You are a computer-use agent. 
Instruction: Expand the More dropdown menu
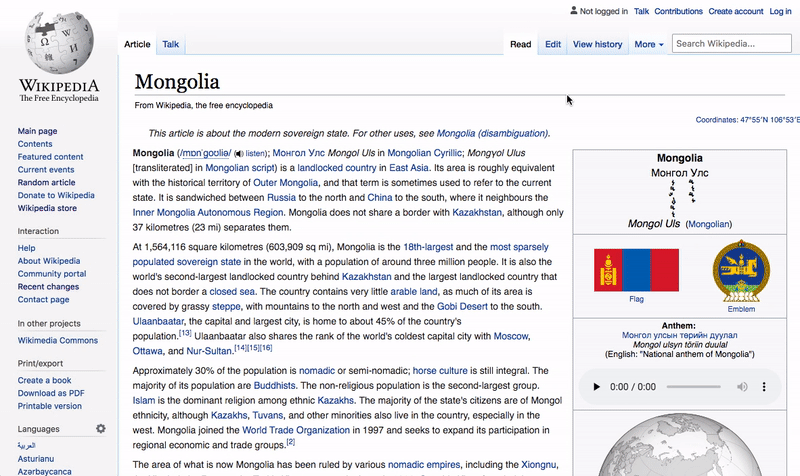click(648, 44)
